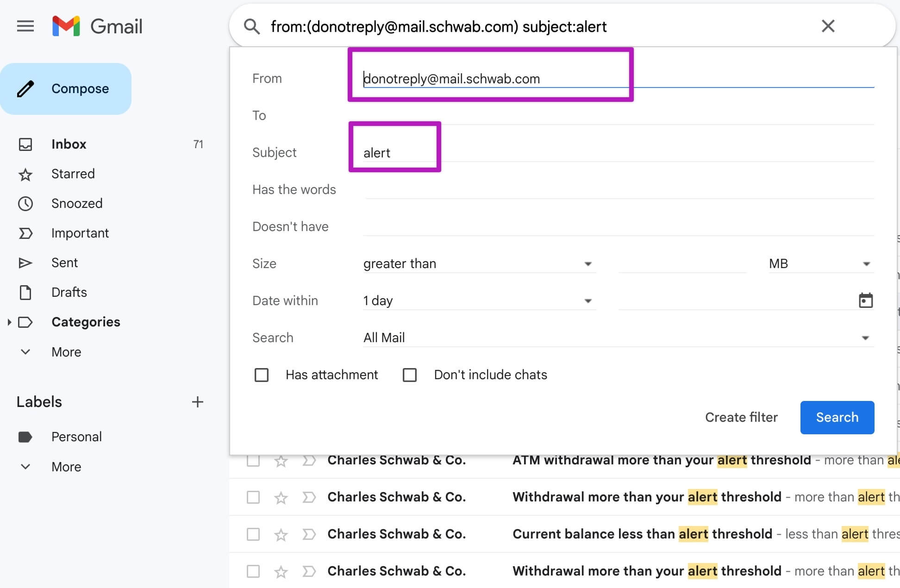This screenshot has width=900, height=588.
Task: Clear search with the X icon
Action: [x=828, y=26]
